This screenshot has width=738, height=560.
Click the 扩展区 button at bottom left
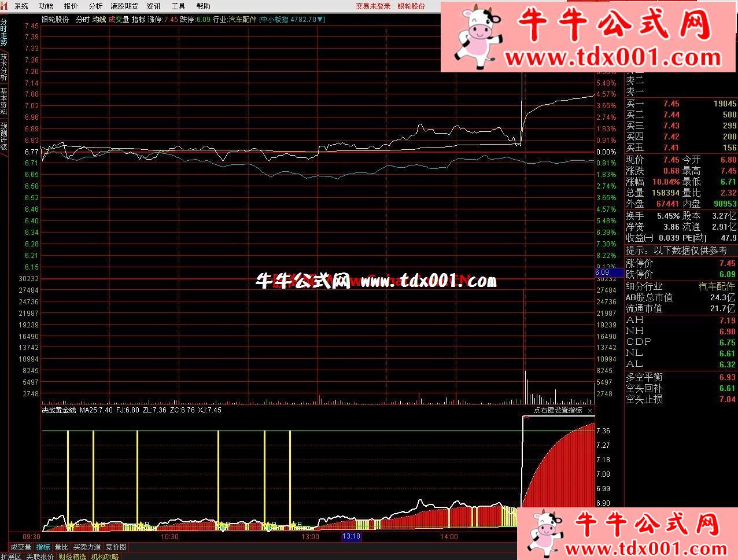pyautogui.click(x=10, y=557)
